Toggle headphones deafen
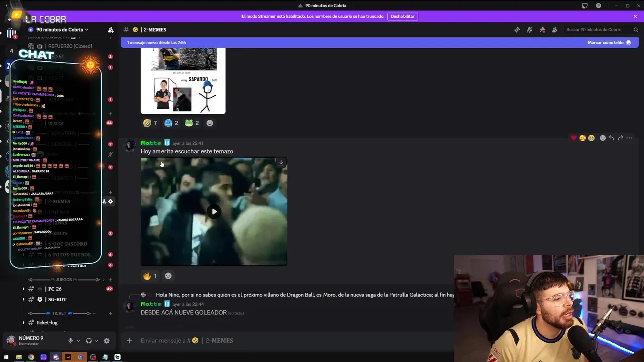This screenshot has width=644, height=362. coord(89,341)
